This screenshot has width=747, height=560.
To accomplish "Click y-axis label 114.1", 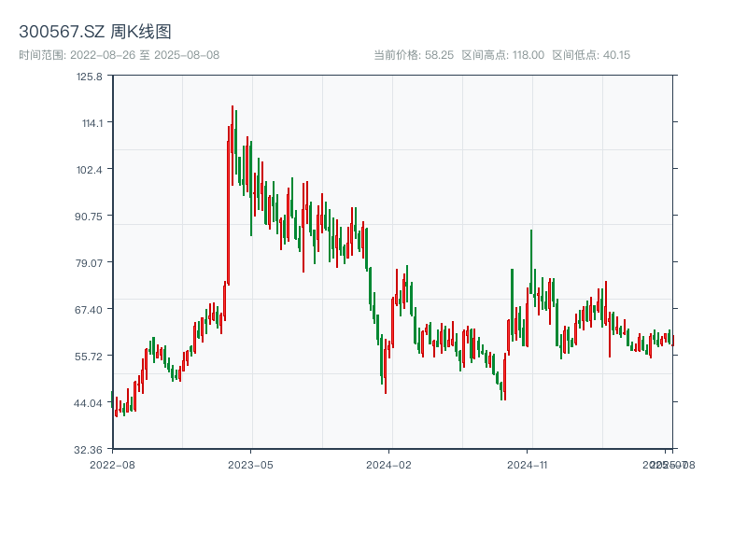I will click(92, 123).
